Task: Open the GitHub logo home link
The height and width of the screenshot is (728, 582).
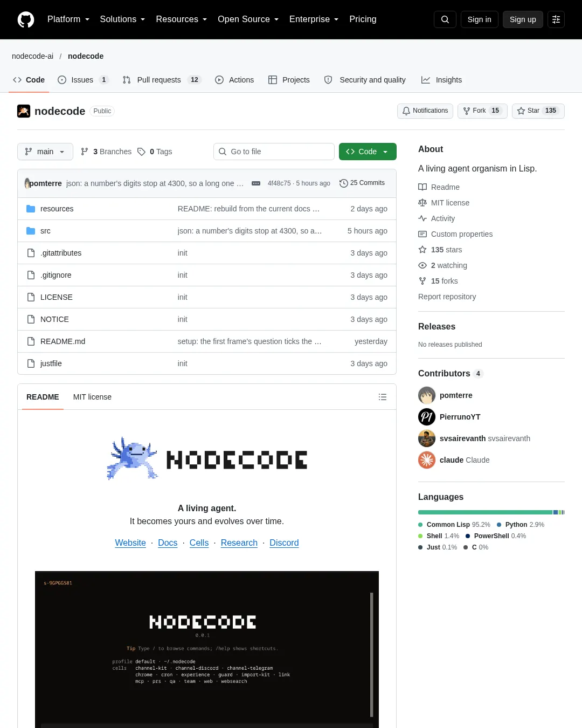Action: 26,19
